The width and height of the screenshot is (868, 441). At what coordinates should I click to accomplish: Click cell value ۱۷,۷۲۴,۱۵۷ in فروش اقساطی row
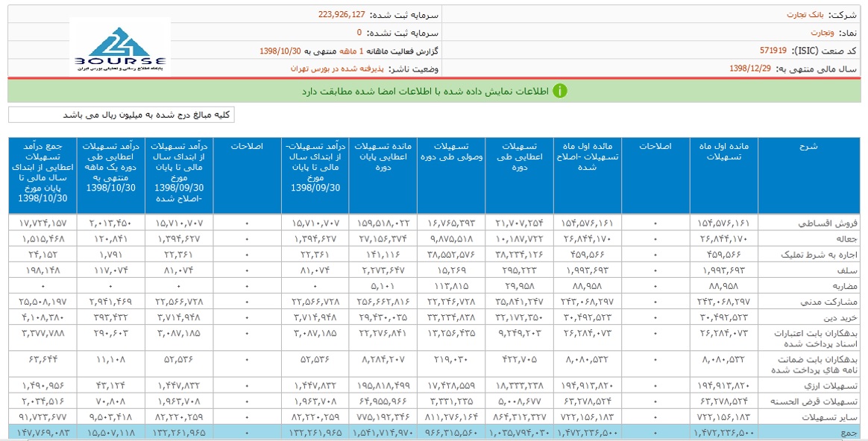pyautogui.click(x=43, y=223)
